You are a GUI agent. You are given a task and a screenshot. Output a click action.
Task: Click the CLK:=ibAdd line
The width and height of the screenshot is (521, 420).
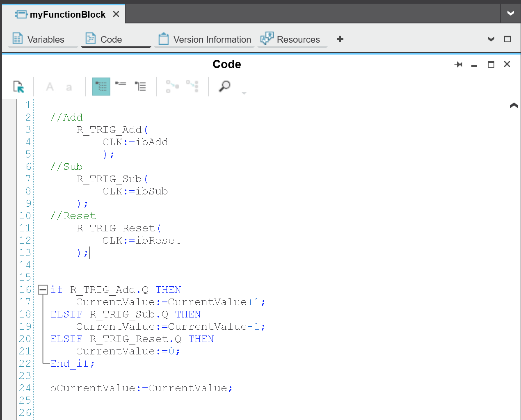click(135, 142)
